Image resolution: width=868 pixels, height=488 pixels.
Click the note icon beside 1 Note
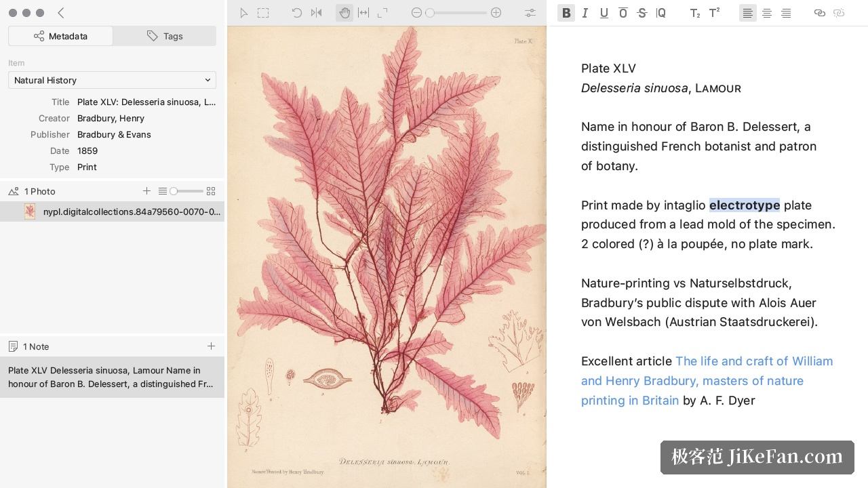pyautogui.click(x=14, y=346)
